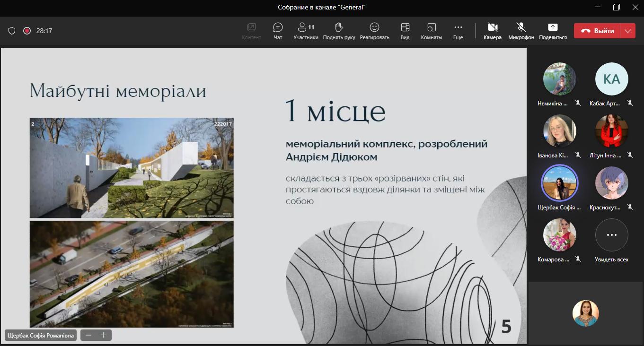This screenshot has height=346, width=644.
Task: Select Іванова participant avatar
Action: pos(560,131)
